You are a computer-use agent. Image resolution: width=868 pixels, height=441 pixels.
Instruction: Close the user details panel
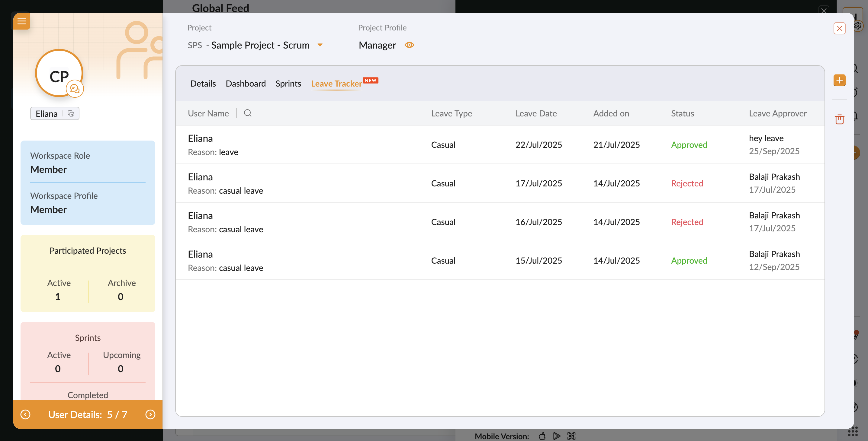click(x=839, y=28)
